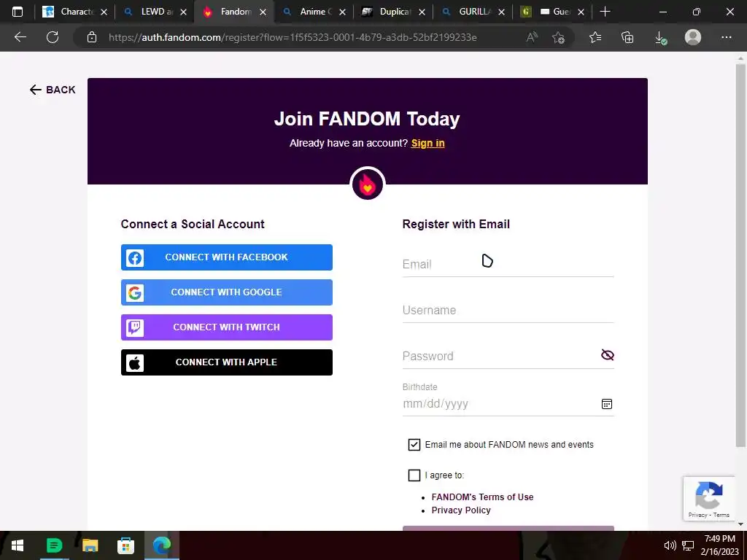
Task: Reload the page with refresh icon
Action: [53, 37]
